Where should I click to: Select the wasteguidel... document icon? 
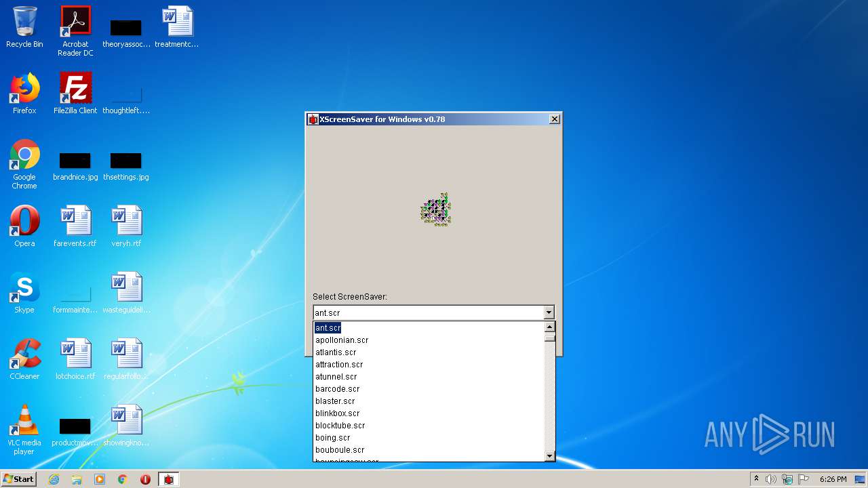(x=126, y=293)
